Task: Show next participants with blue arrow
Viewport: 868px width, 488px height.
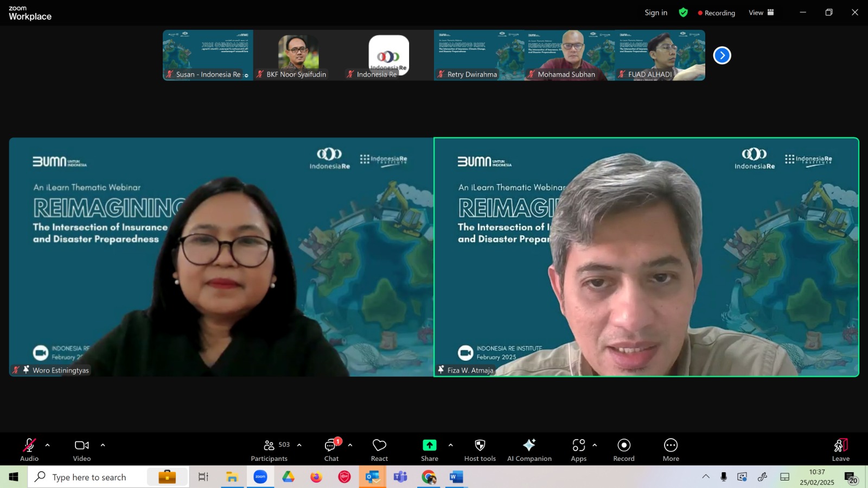Action: (x=722, y=55)
